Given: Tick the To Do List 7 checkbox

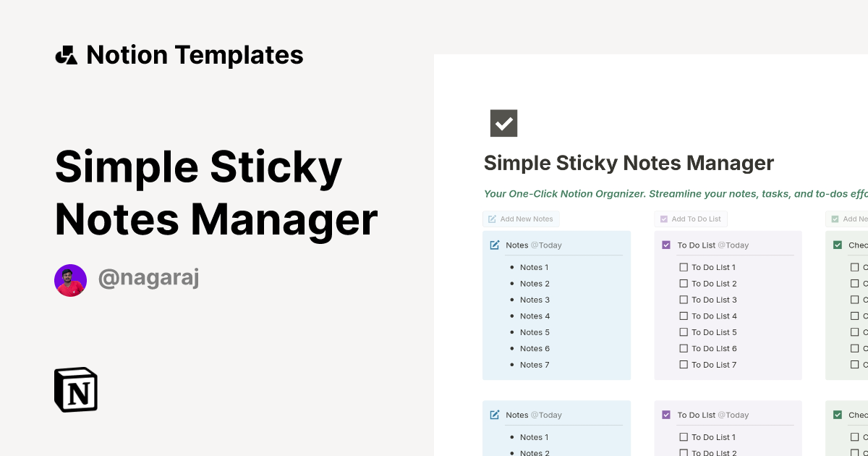Looking at the screenshot, I should point(684,364).
